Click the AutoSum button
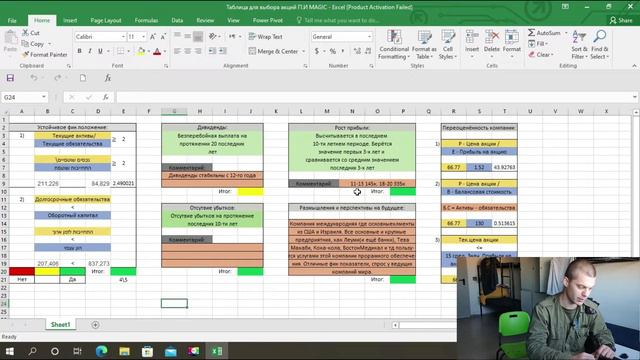This screenshot has width=640, height=360. point(544,33)
